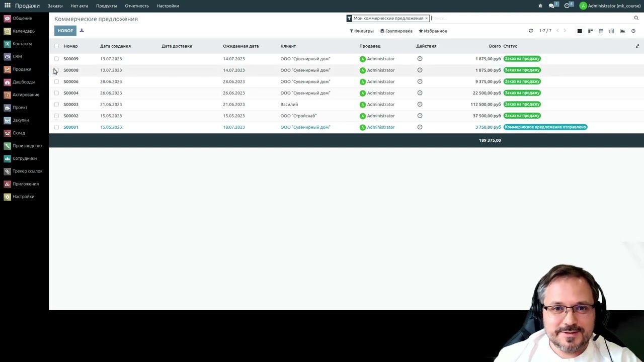Click the refresh list icon

(530, 31)
